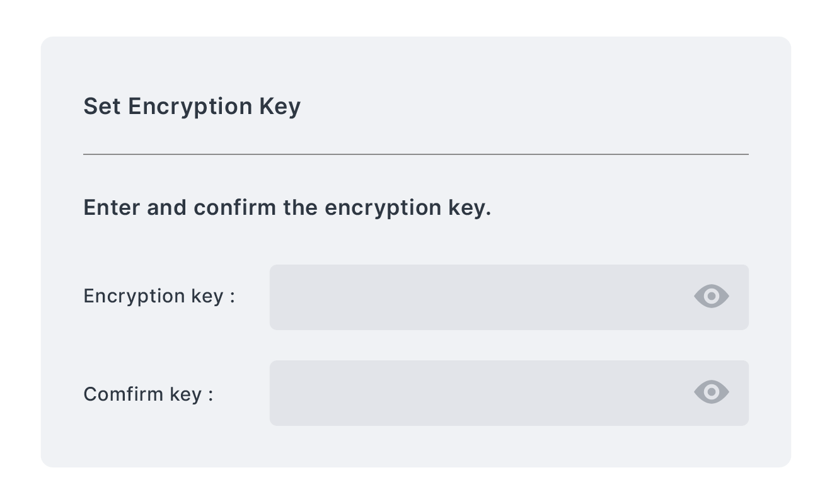
Task: Click the "Enter and confirm the encryption key." text
Action: (287, 208)
